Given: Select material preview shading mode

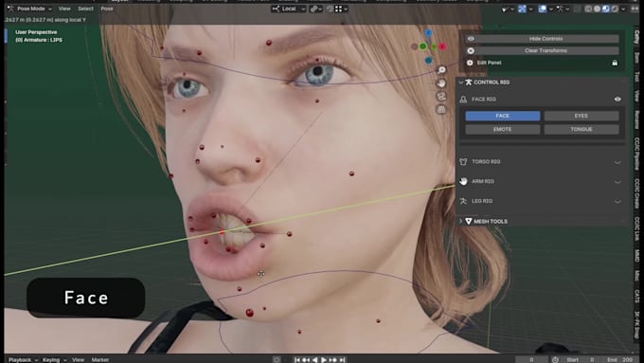Looking at the screenshot, I should (606, 9).
